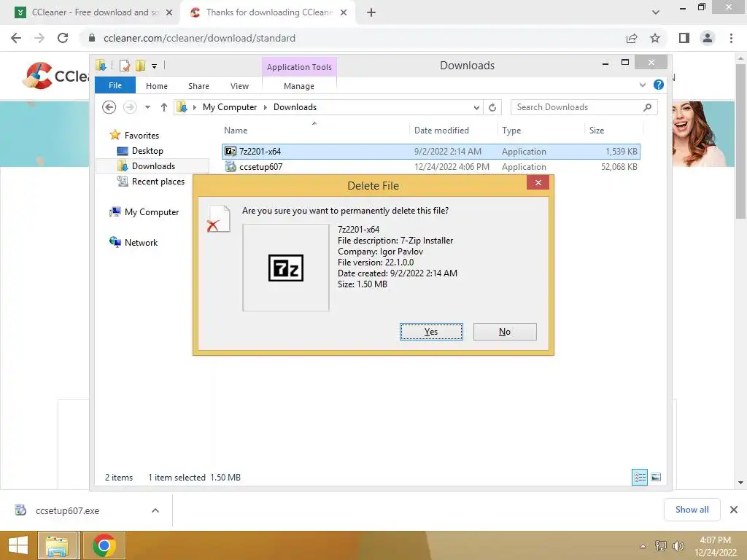Click the search magnifier icon
This screenshot has width=747, height=560.
pos(647,107)
